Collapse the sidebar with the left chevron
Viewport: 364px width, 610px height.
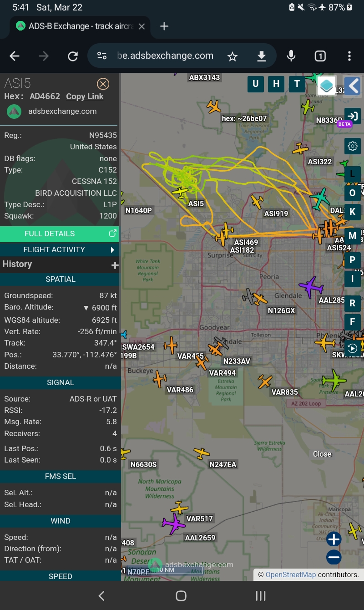353,86
